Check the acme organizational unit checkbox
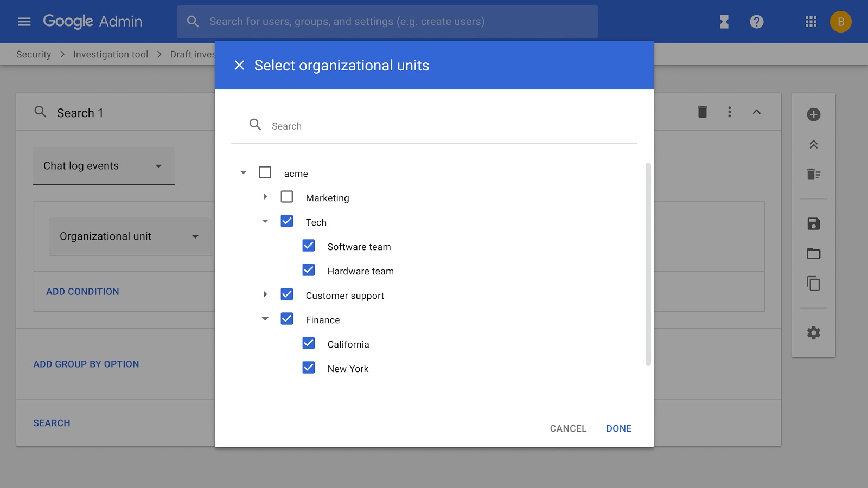The image size is (868, 488). 265,172
